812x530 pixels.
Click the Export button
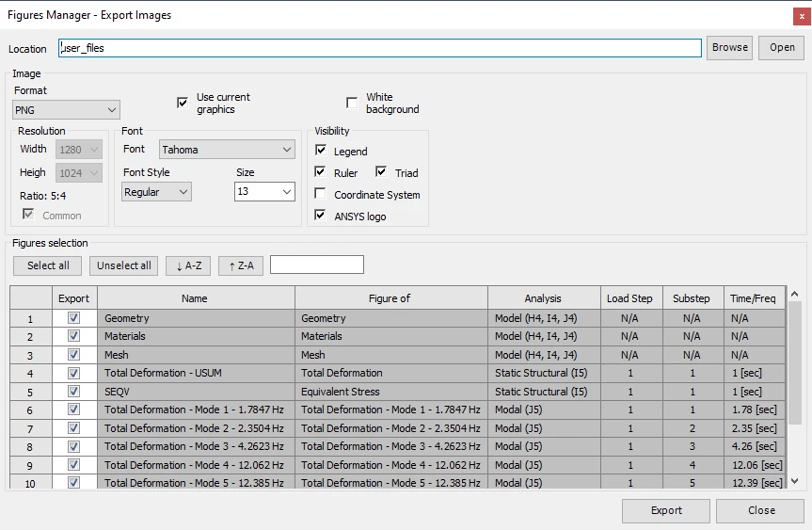pyautogui.click(x=666, y=511)
